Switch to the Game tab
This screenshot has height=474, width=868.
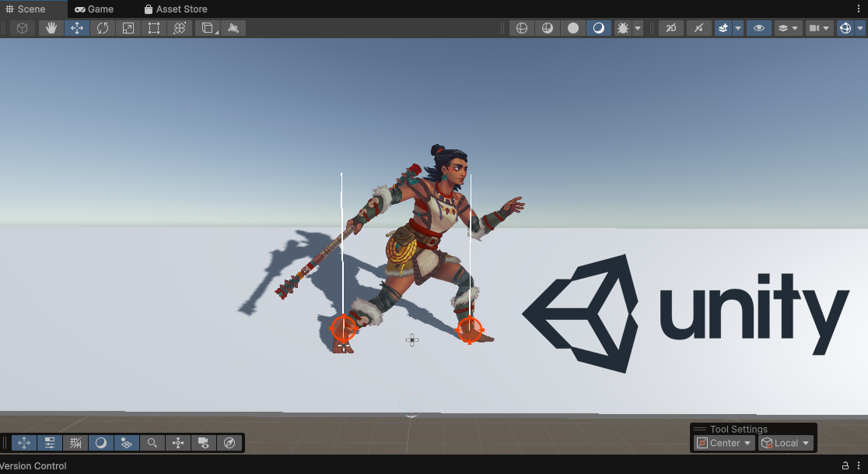(x=94, y=9)
